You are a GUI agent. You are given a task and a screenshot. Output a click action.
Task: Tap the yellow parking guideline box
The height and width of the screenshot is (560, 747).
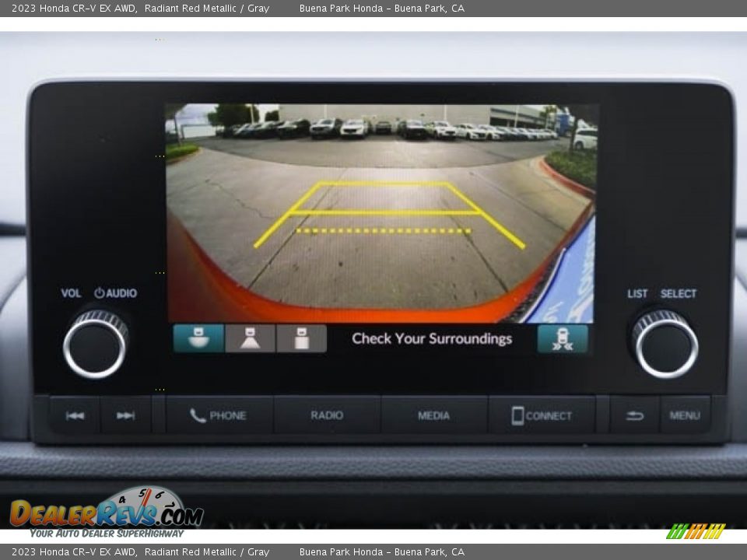coord(385,198)
